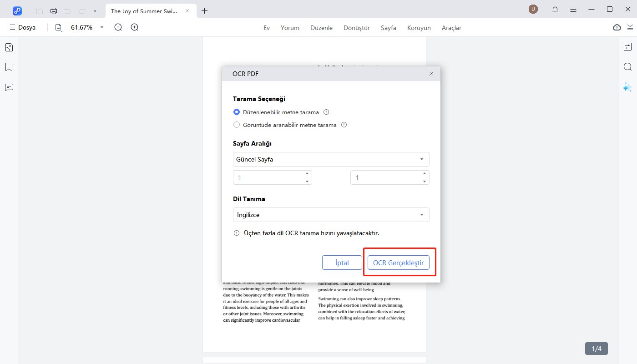Open the zoom percentage dropdown arrow
The width and height of the screenshot is (637, 364).
pyautogui.click(x=102, y=27)
